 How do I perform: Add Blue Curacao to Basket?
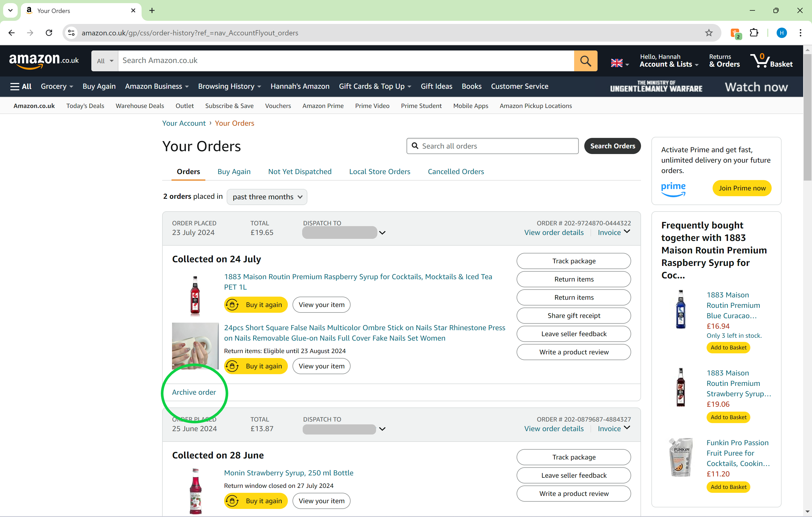[x=728, y=347]
